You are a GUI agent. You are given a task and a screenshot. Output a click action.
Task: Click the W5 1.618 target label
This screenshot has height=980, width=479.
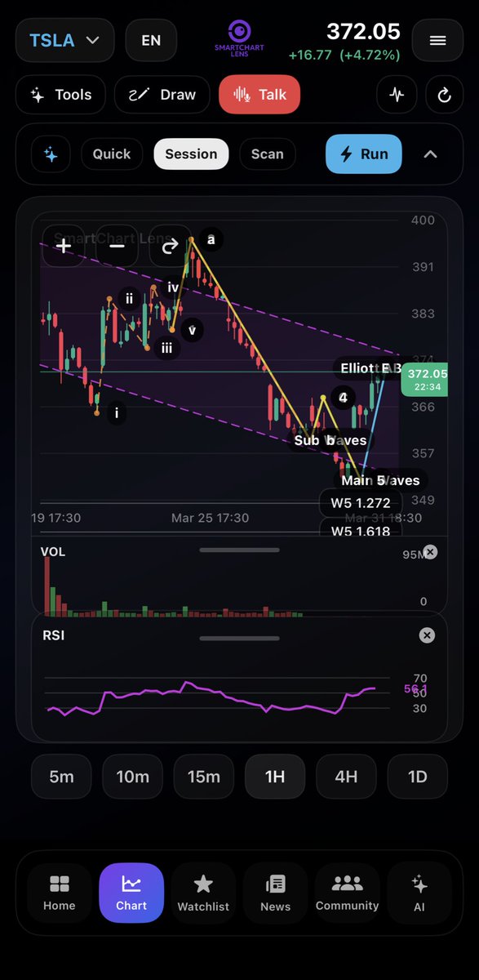(x=360, y=528)
